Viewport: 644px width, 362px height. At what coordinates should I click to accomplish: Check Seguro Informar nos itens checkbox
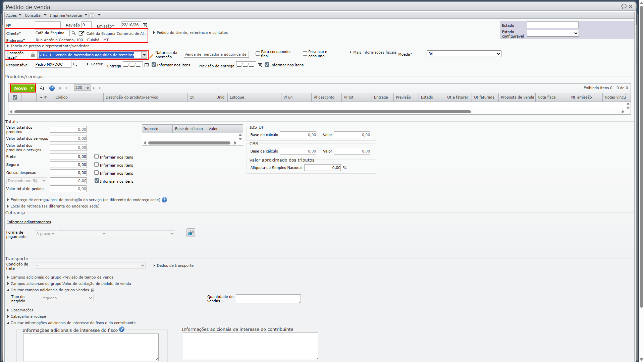[97, 165]
